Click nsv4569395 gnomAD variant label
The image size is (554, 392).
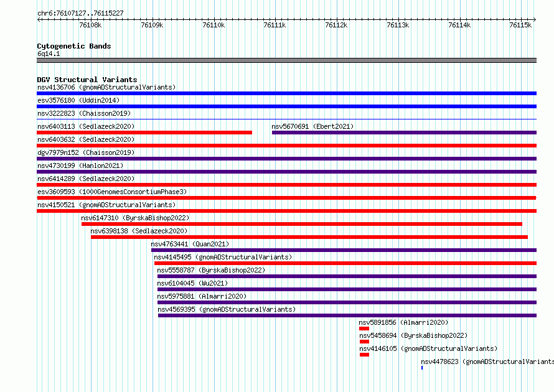tap(227, 309)
